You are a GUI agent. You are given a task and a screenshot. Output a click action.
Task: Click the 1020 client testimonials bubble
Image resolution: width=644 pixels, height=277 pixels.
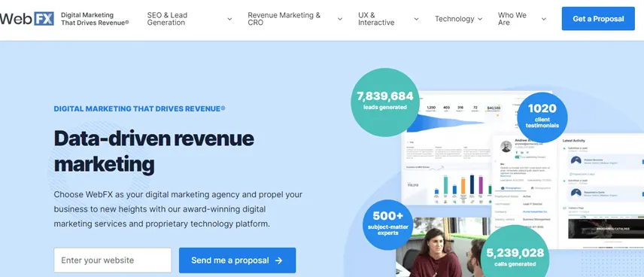tap(542, 117)
